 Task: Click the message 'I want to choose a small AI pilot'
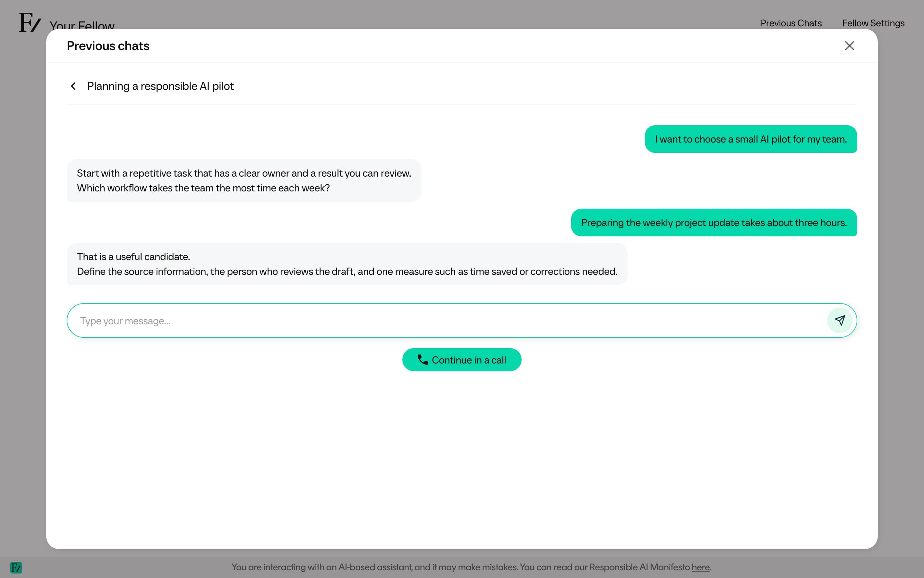coord(751,139)
